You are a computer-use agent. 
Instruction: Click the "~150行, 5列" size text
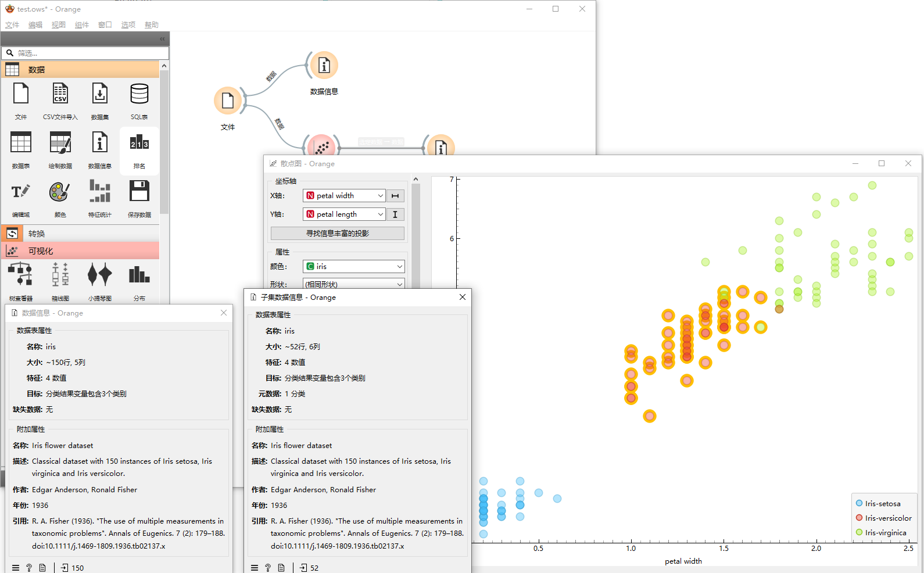point(66,362)
